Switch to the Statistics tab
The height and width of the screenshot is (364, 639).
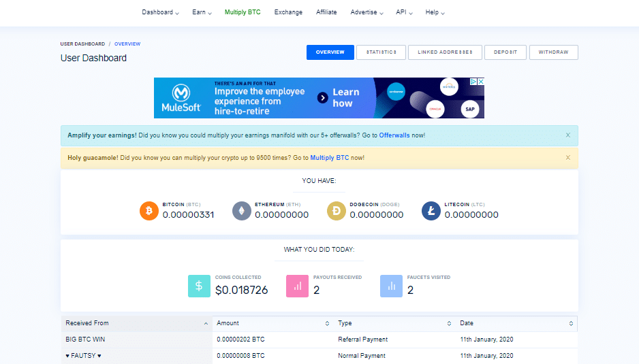point(381,52)
